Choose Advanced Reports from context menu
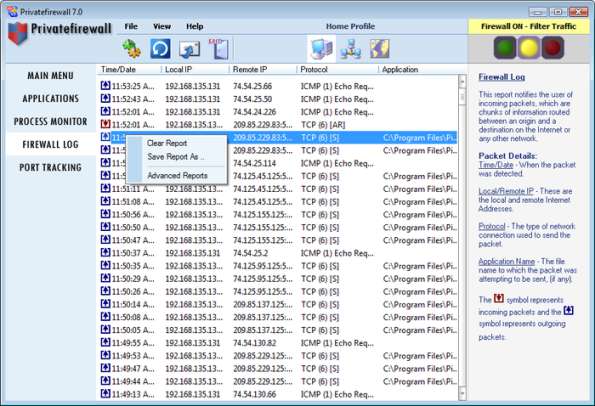This screenshot has width=595, height=406. [x=177, y=175]
